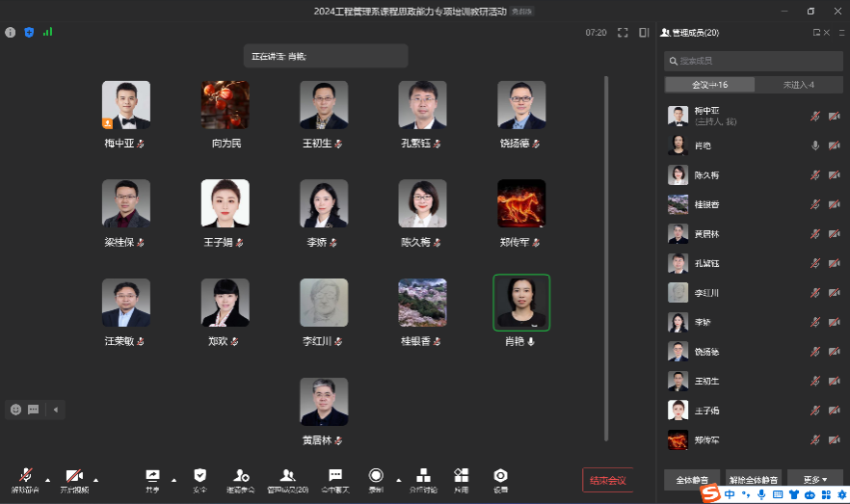The image size is (850, 504).
Task: Click the meeting info icon at top left
Action: 11,32
